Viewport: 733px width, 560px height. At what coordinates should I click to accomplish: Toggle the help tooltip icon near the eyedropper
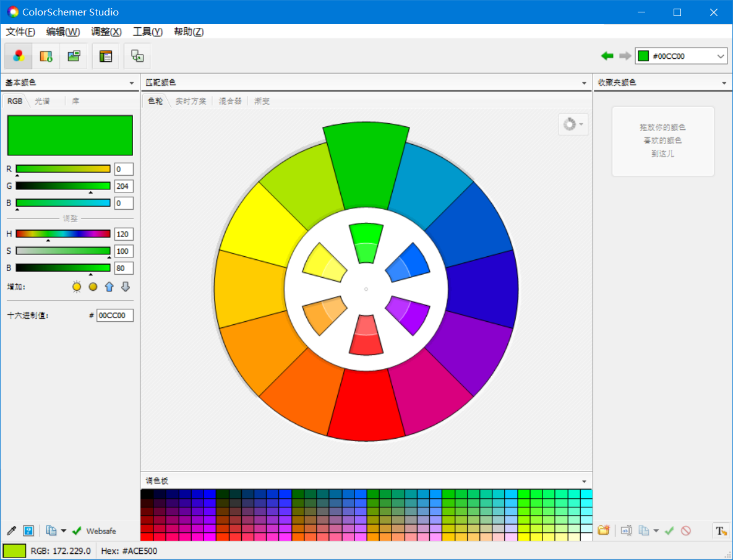point(28,530)
